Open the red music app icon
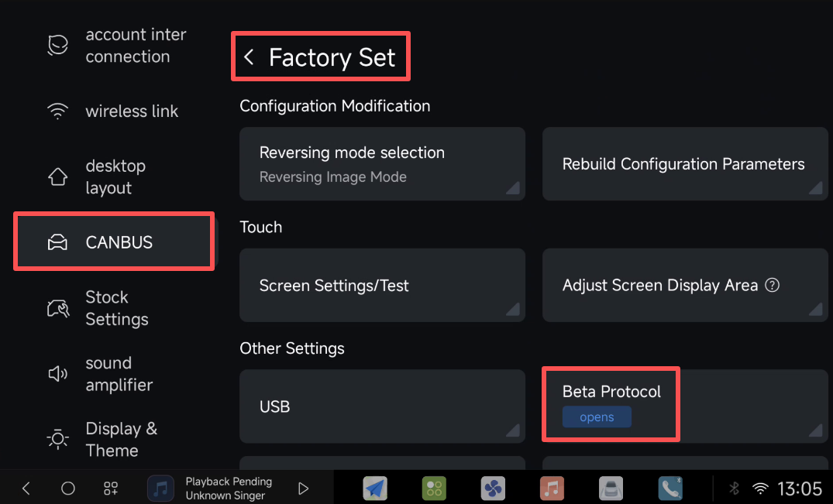This screenshot has height=504, width=833. point(552,488)
